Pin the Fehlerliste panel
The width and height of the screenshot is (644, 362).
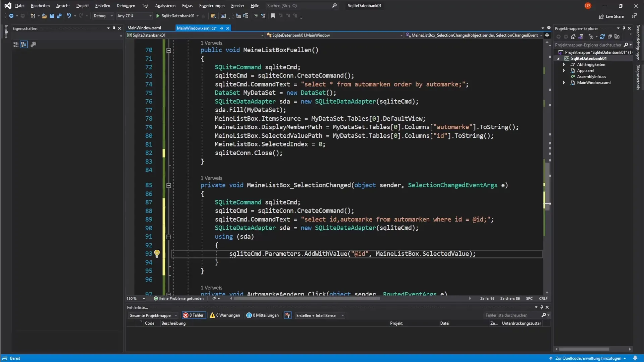[x=541, y=307]
